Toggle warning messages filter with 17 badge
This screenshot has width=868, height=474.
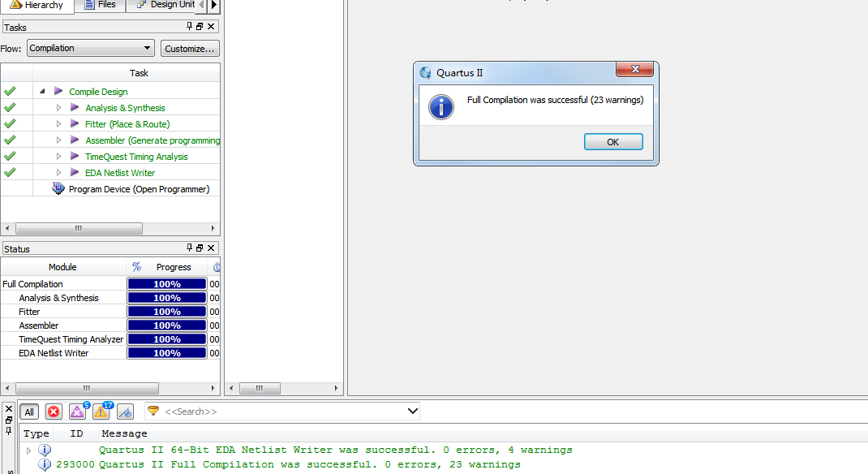tap(102, 412)
